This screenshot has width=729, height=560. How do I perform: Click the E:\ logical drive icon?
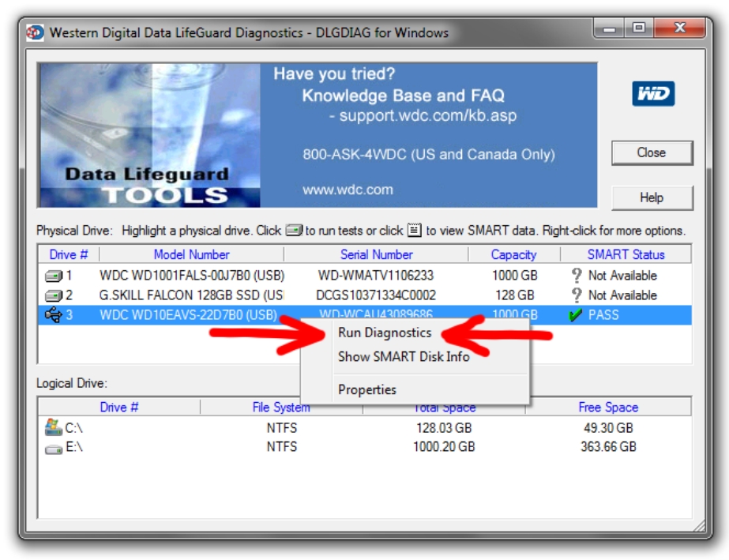coord(54,449)
